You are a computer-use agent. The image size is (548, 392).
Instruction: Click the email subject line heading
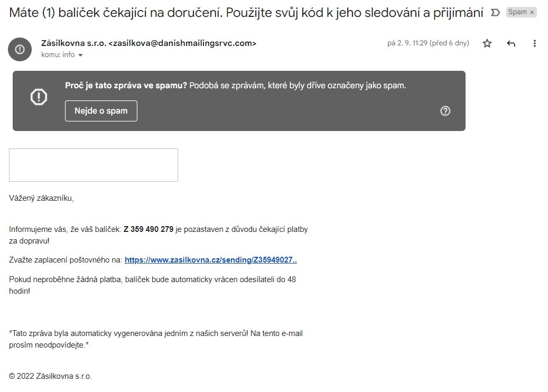pyautogui.click(x=246, y=13)
